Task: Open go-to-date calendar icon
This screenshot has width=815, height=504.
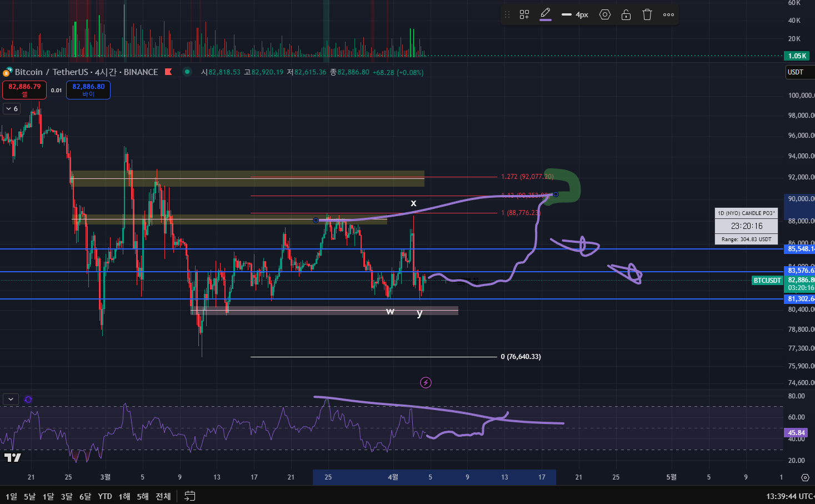Action: tap(189, 496)
